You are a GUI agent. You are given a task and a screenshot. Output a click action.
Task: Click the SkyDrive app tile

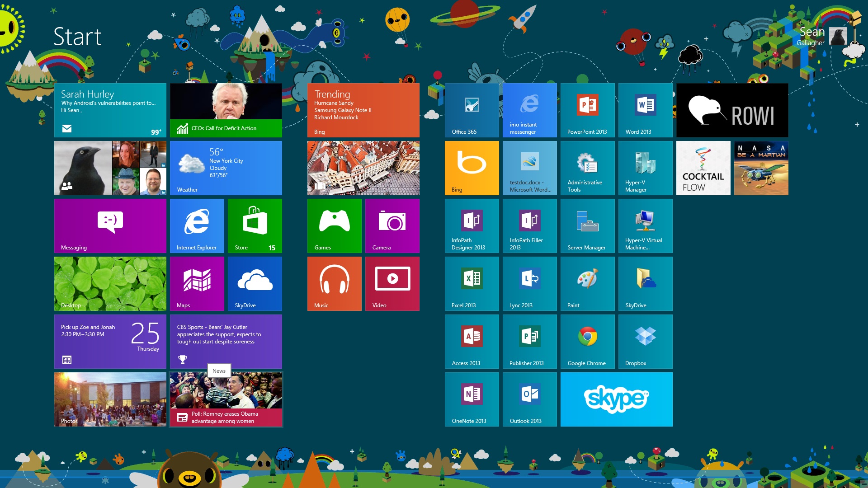tap(255, 284)
